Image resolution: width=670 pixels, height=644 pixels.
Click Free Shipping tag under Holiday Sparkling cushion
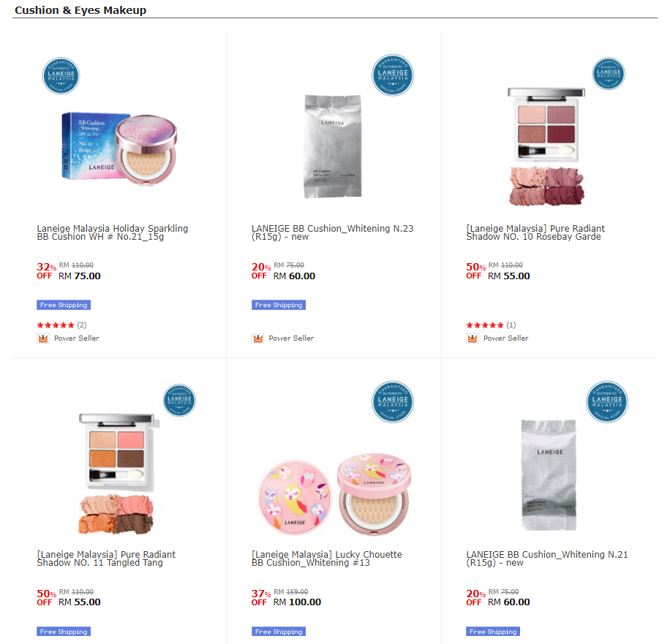(64, 305)
